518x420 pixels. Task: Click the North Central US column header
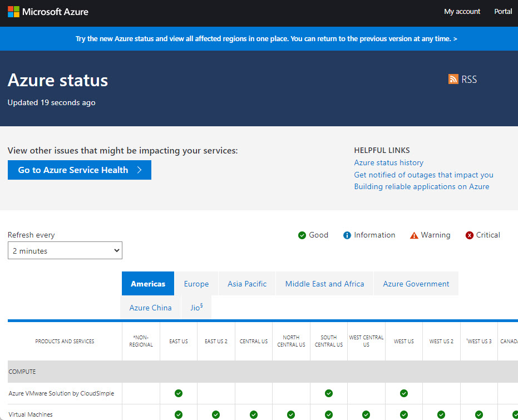click(291, 341)
